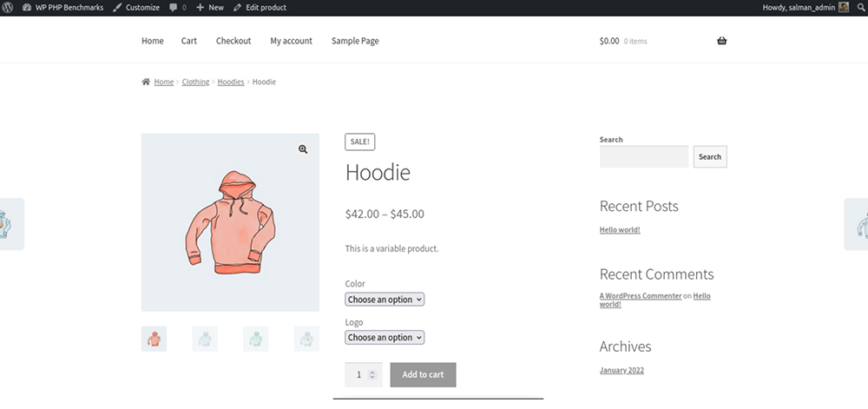
Task: Click the Archives heading
Action: coord(626,346)
